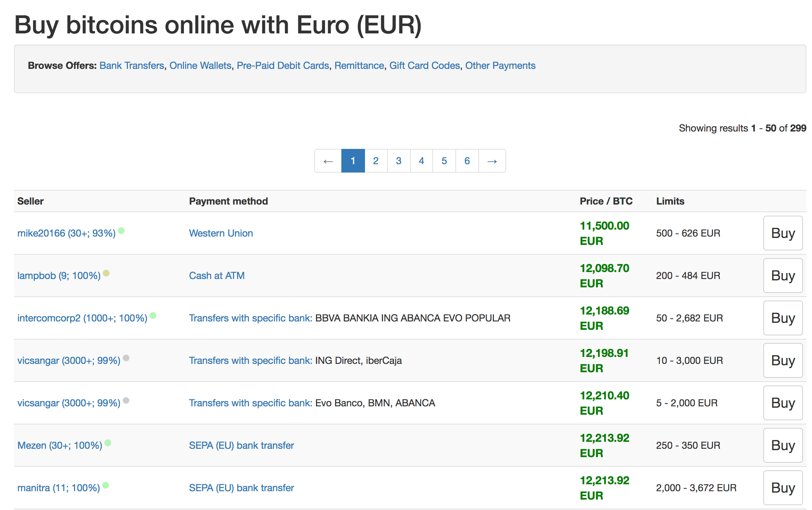The width and height of the screenshot is (812, 510).
Task: Click lampbob's yellow status dot
Action: [106, 273]
